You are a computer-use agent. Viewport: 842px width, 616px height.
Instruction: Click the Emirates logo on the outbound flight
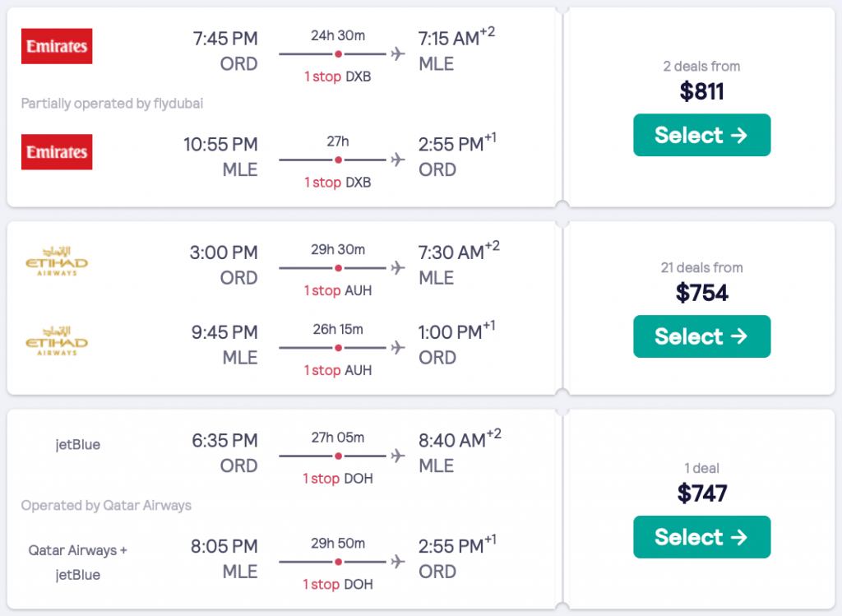[x=57, y=47]
